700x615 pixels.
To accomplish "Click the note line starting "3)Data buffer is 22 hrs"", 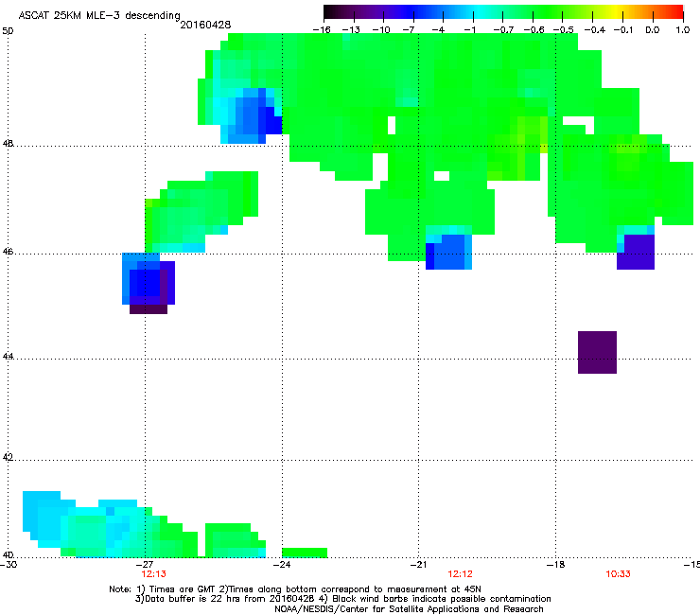I will tap(342, 599).
